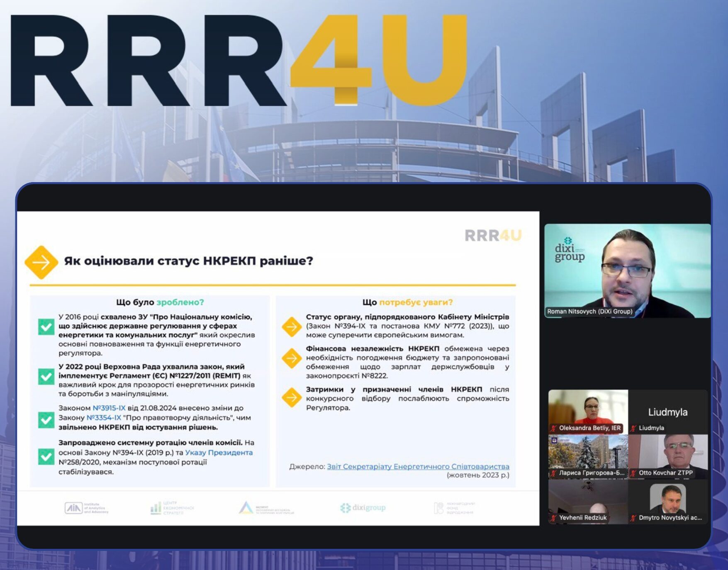This screenshot has height=570, width=728.
Task: Click the orange arrow next to "Статус органу"
Action: point(292,326)
